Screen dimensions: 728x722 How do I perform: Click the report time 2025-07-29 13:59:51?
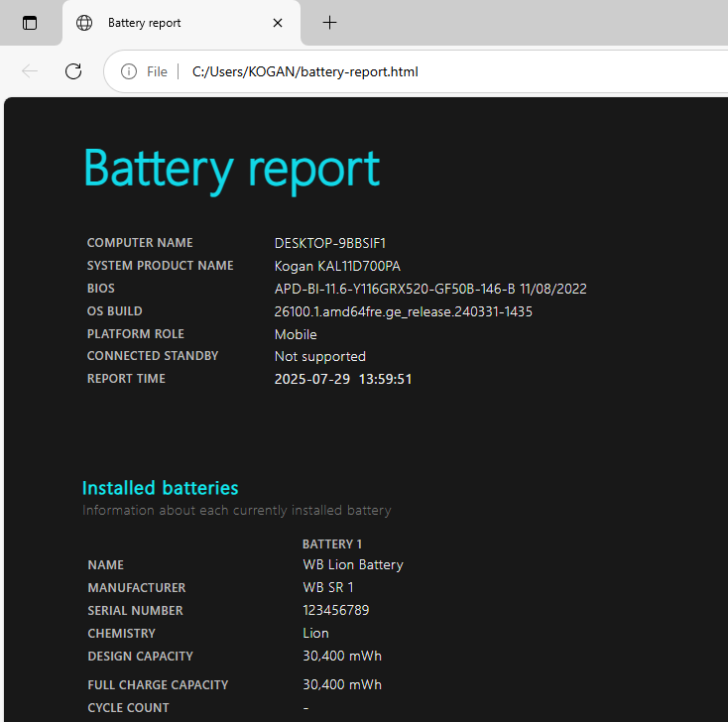[343, 379]
